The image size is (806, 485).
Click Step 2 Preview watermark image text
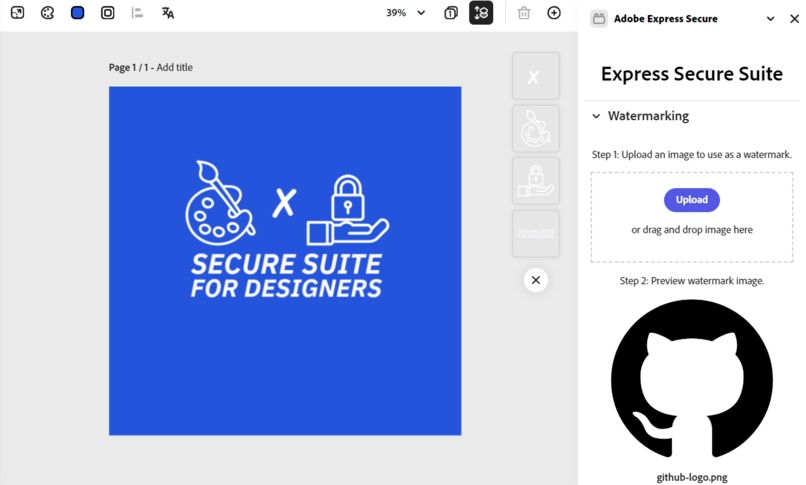point(692,281)
